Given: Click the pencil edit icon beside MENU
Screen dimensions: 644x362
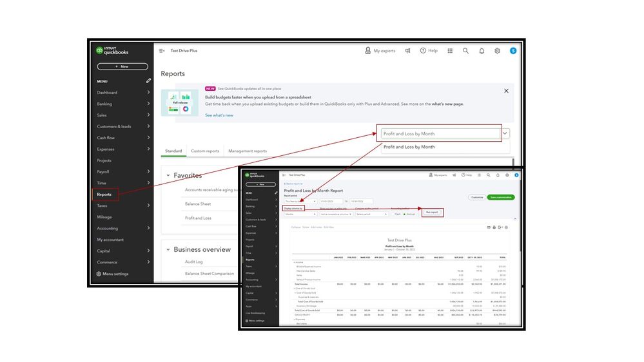Looking at the screenshot, I should (x=148, y=81).
